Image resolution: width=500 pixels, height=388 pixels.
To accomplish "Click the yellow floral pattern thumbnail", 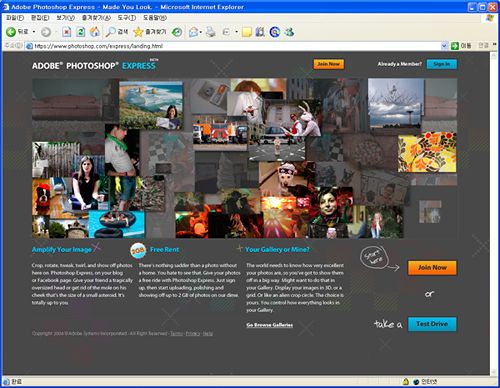I will [427, 152].
